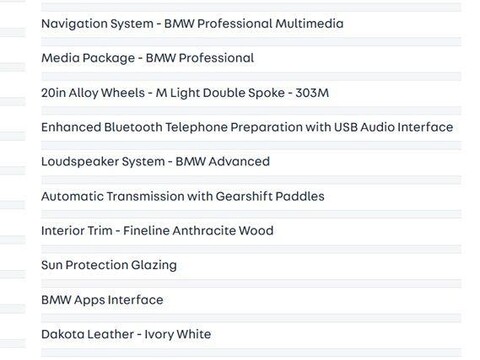Click the word Glazing
Viewport: 480px width, 360px height.
point(154,266)
